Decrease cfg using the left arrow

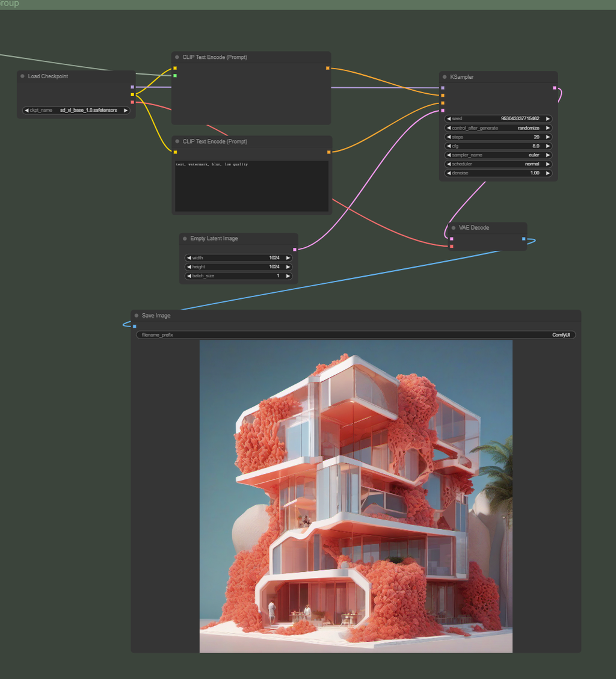tap(449, 146)
